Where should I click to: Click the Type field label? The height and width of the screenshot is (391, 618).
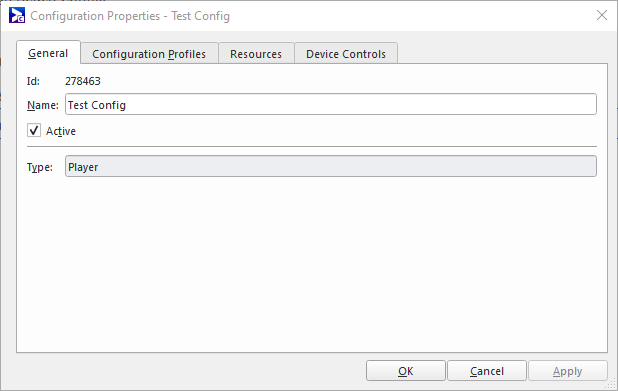(39, 167)
